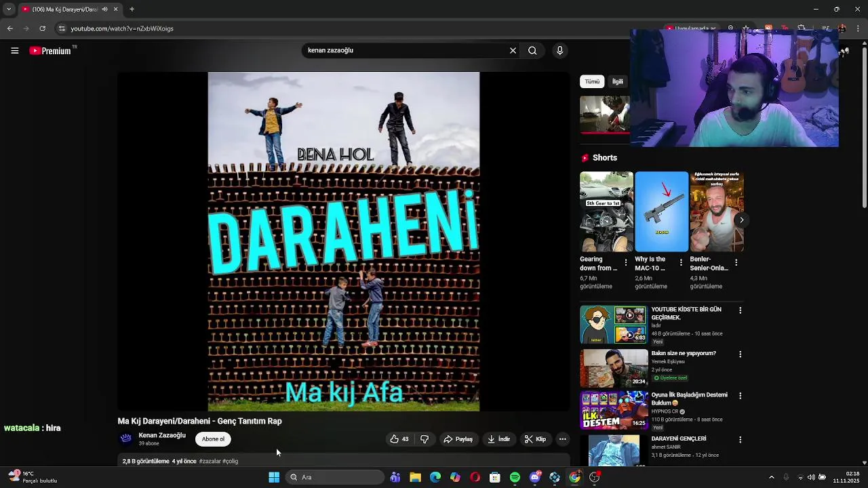This screenshot has height=488, width=868.
Task: Close the Ma Kıj Darayeni tab
Action: tap(115, 9)
